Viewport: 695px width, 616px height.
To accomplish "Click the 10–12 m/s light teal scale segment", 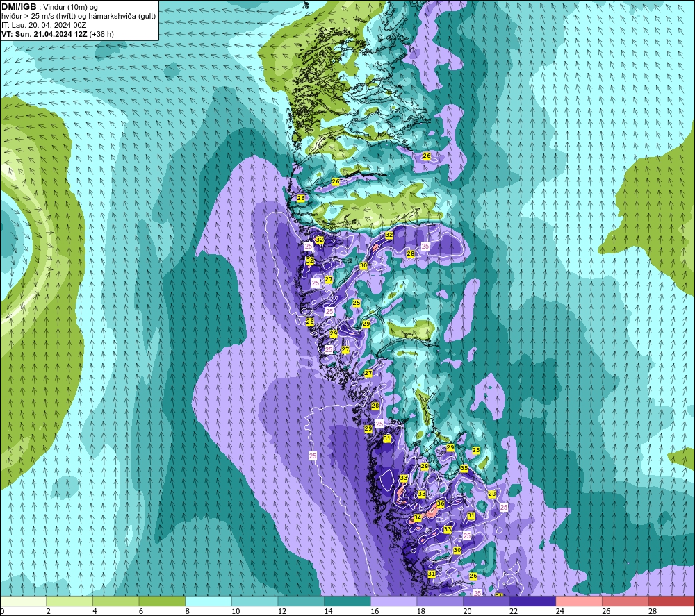I will pos(255,601).
